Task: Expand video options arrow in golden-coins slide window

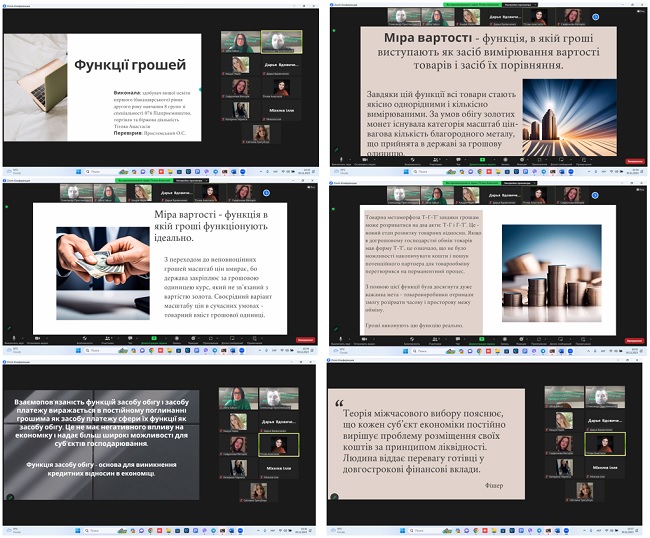Action: tap(374, 159)
